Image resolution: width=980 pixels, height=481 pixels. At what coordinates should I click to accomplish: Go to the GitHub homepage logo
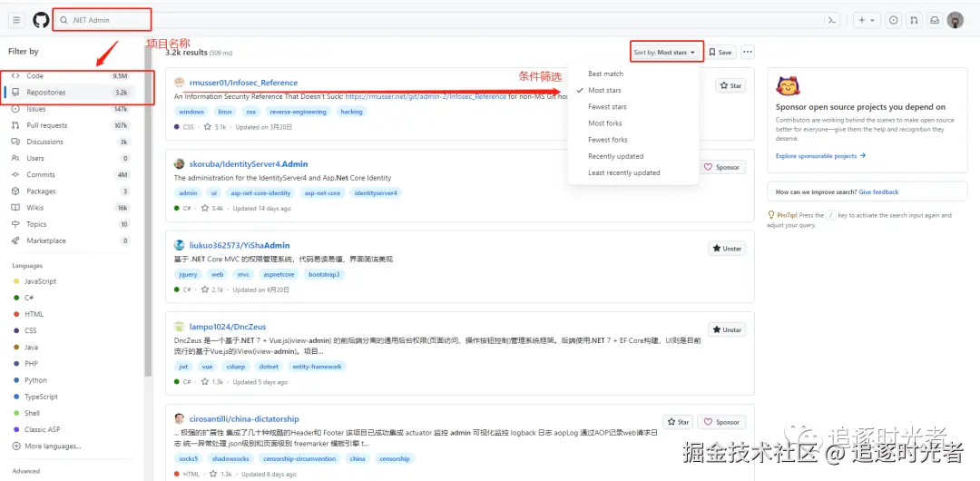tap(41, 20)
